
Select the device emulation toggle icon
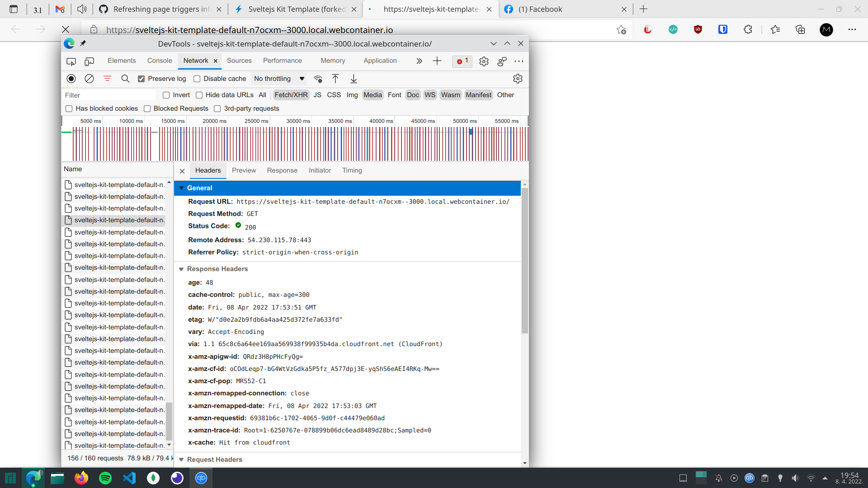point(89,61)
